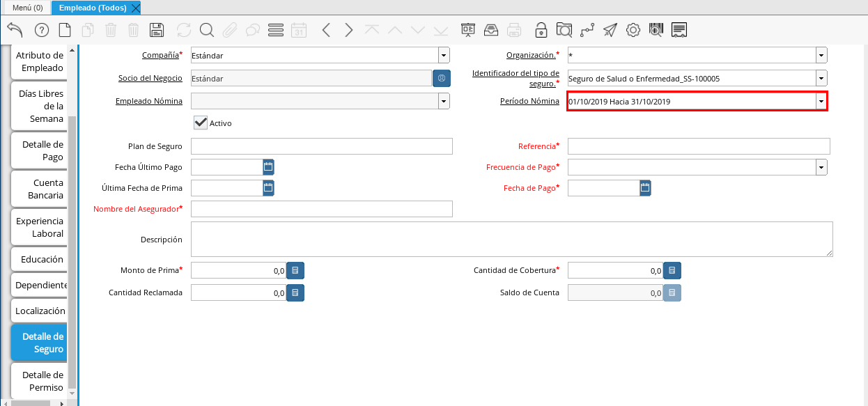Go to previous record with the left chevron
Image resolution: width=868 pixels, height=406 pixels.
[326, 30]
